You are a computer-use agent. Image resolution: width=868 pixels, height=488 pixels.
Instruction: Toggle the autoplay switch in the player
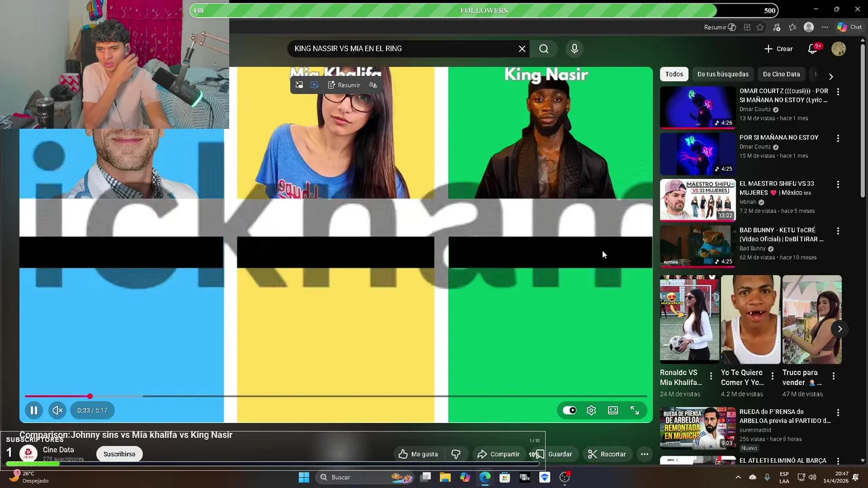click(x=570, y=410)
